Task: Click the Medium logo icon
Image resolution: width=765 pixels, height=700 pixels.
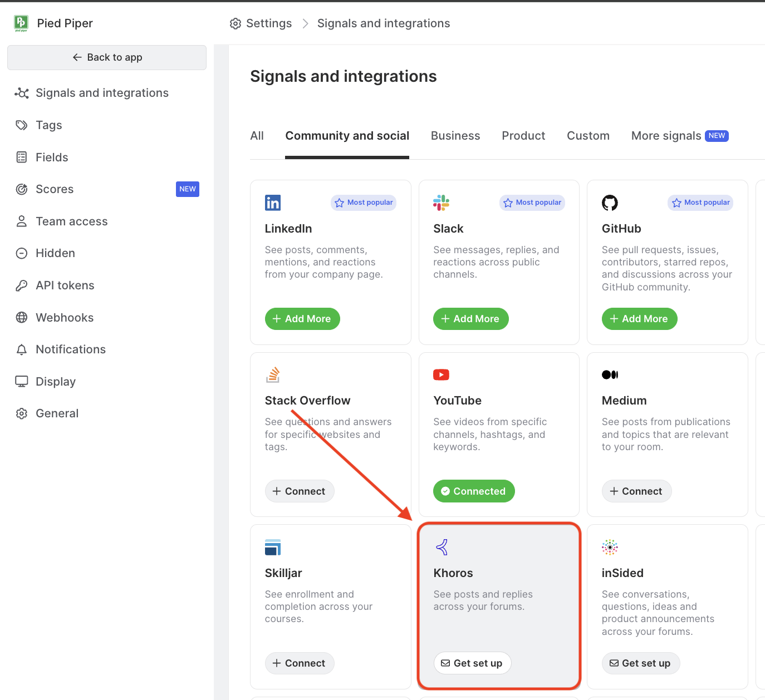Action: [x=610, y=374]
